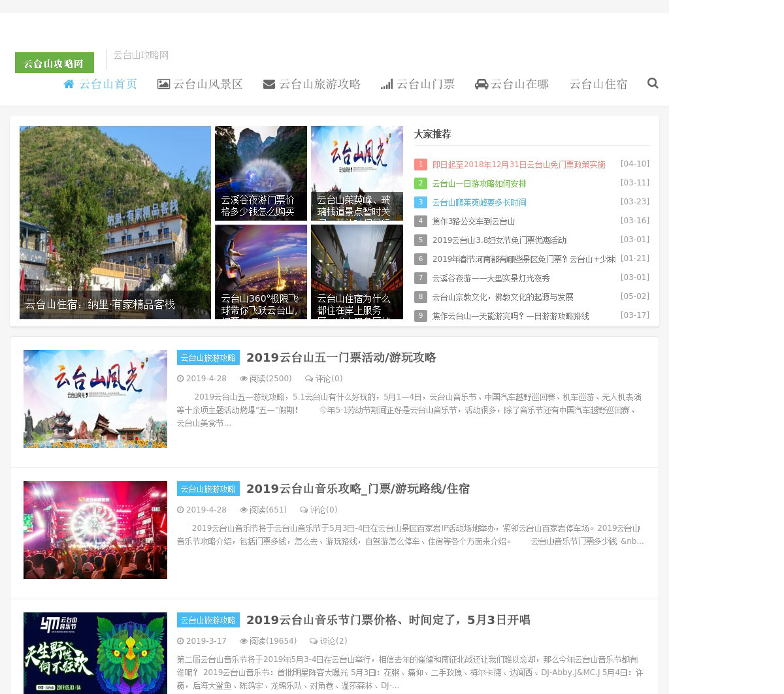The image size is (784, 694).
Task: Click the 云台山攻略网 green logo
Action: [54, 63]
